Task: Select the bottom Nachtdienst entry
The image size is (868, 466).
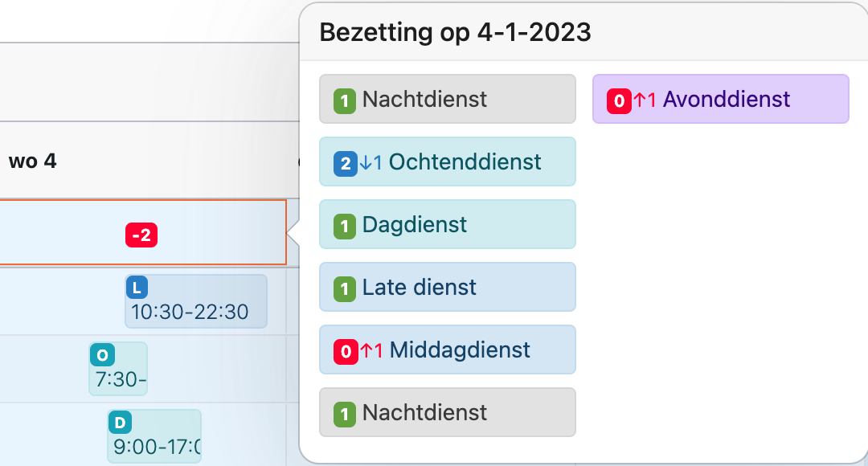Action: click(x=448, y=412)
